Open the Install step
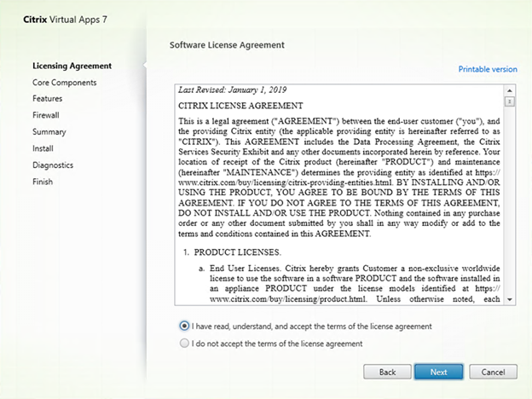Screen dimensions: 532x399 coord(43,148)
